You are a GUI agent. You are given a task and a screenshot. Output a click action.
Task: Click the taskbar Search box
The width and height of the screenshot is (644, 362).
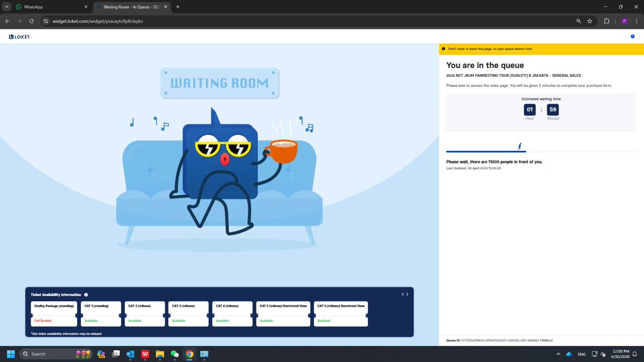tap(56, 354)
